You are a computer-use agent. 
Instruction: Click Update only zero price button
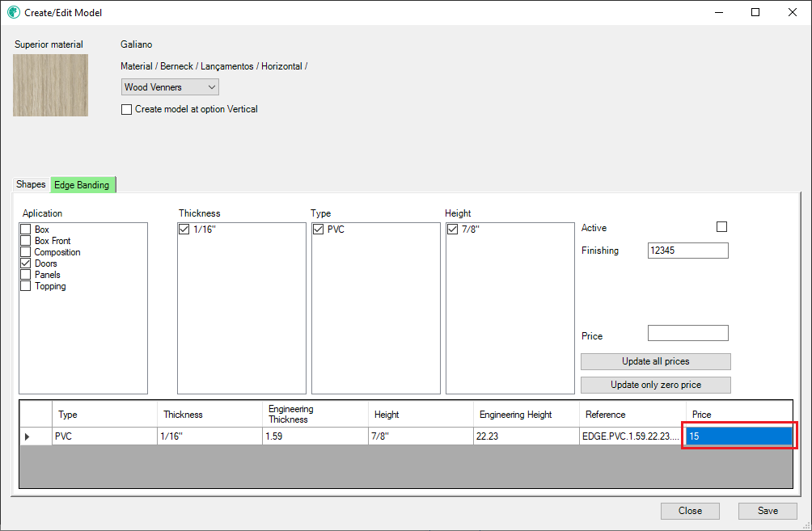[655, 385]
